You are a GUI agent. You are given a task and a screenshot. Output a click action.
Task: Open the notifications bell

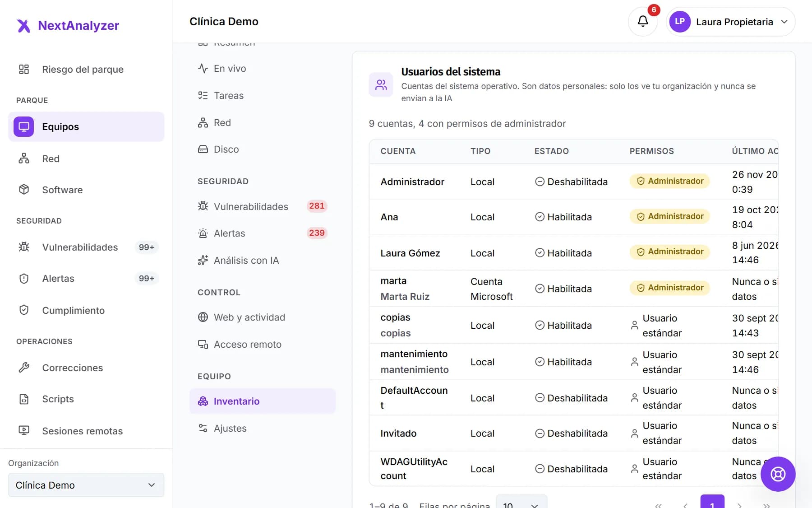point(642,21)
